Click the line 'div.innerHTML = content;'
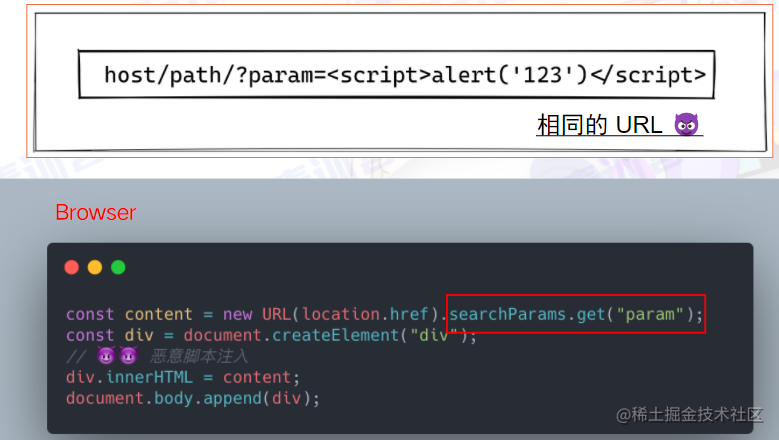 [x=183, y=377]
